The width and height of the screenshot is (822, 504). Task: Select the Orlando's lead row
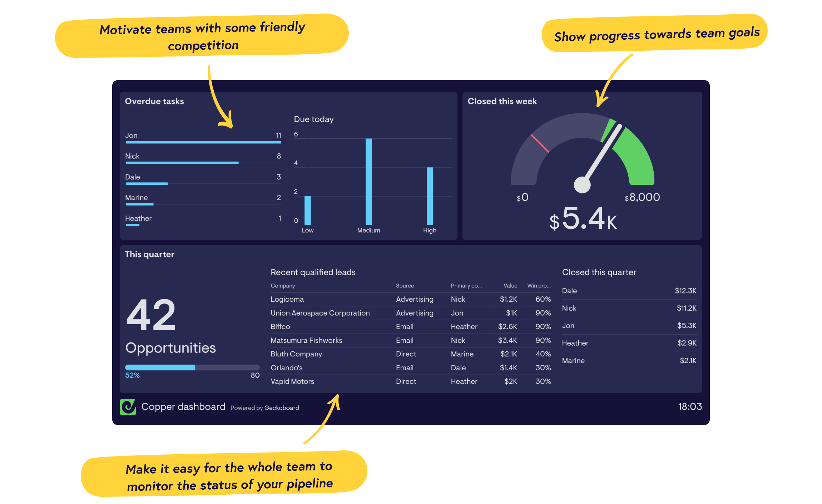(411, 367)
